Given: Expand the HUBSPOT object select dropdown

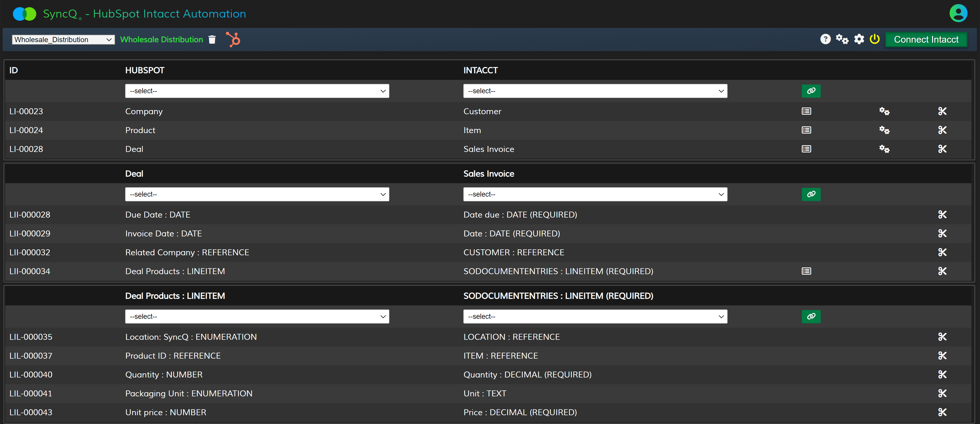Looking at the screenshot, I should pyautogui.click(x=257, y=91).
